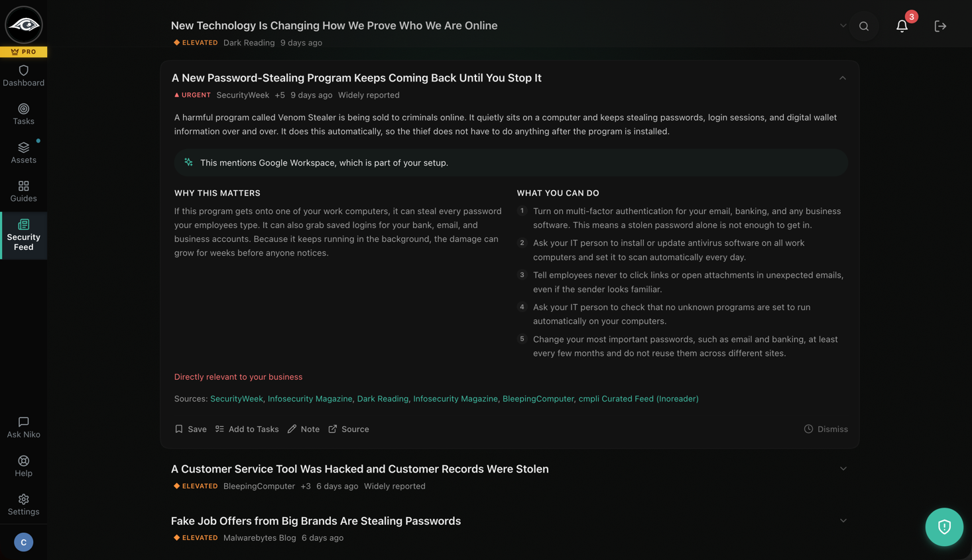The image size is (972, 560).
Task: Collapse the Password-Stealing Program article
Action: click(x=843, y=78)
